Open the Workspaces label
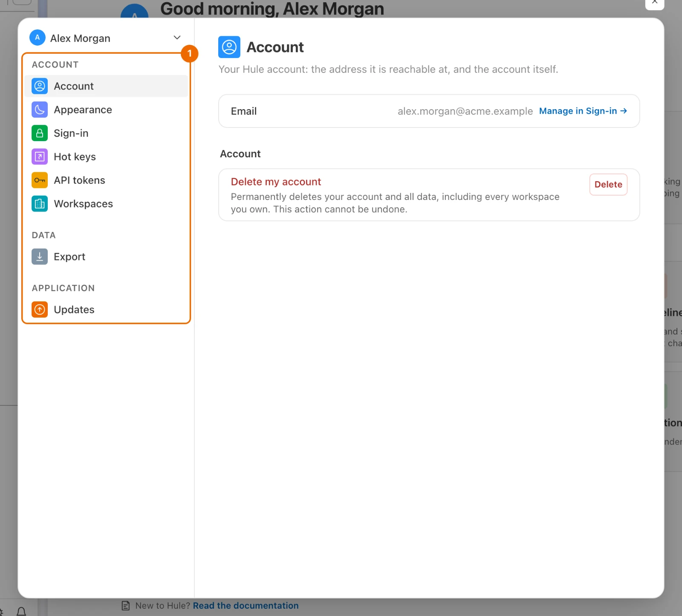The height and width of the screenshot is (616, 682). point(83,203)
